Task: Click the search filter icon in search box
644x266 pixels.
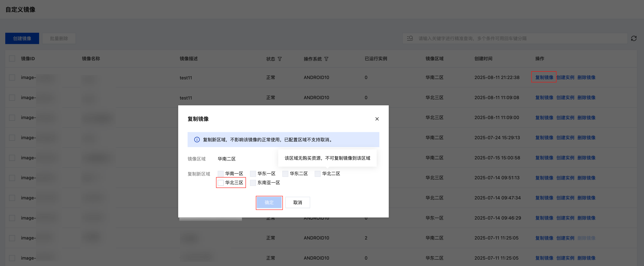Action: [410, 38]
